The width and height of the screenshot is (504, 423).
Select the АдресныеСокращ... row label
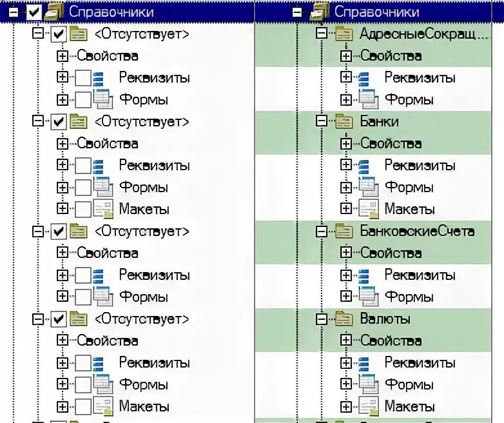pos(424,34)
